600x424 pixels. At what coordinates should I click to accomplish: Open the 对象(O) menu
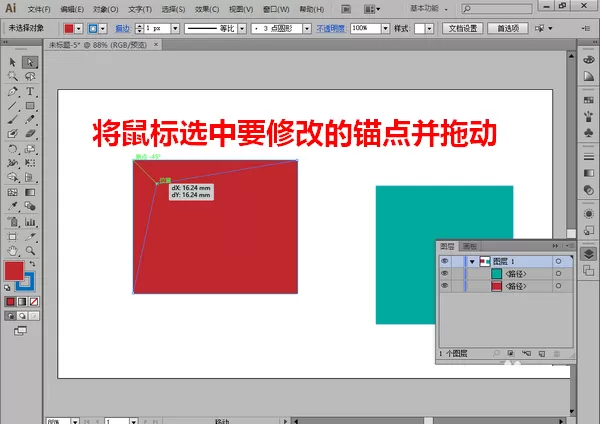[106, 9]
